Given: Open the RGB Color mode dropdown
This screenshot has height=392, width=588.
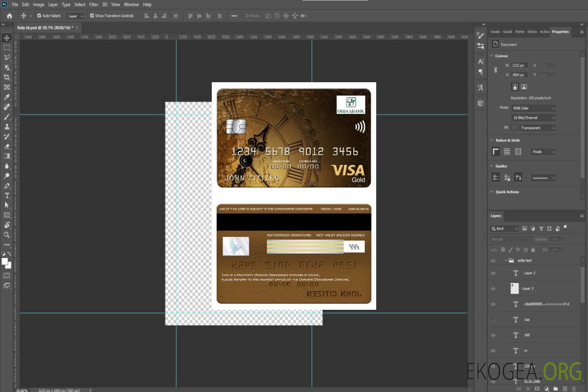Looking at the screenshot, I should tap(533, 108).
